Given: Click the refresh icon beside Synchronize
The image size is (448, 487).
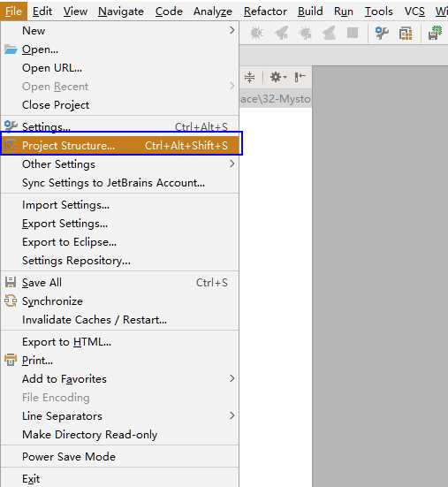Looking at the screenshot, I should pyautogui.click(x=11, y=301).
